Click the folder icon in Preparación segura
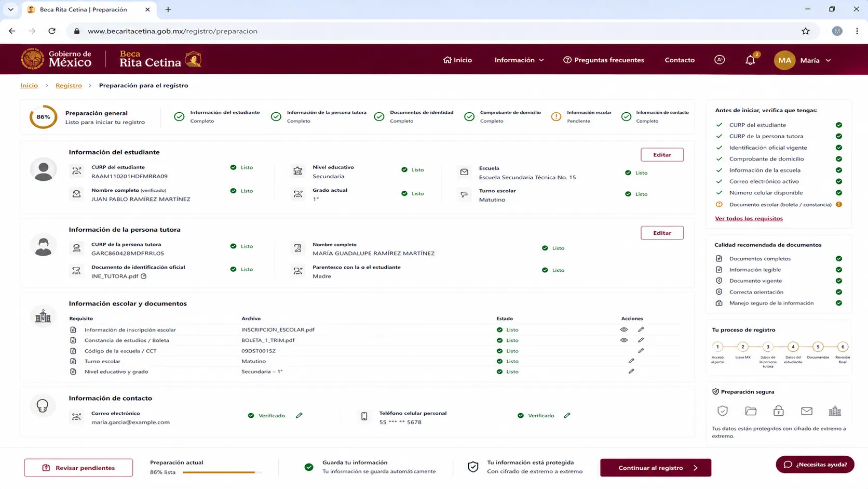 click(751, 411)
